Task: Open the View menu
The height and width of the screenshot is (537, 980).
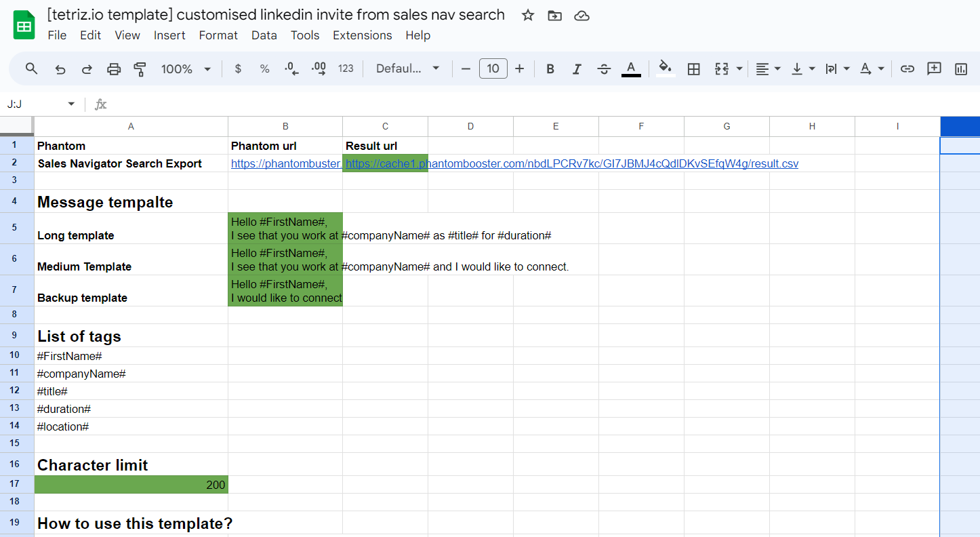Action: point(127,35)
